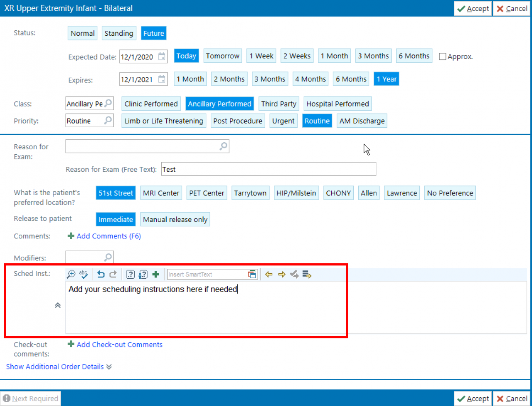Run spell check in scheduling instructions
Viewport: 532px width, 406px height.
pyautogui.click(x=84, y=274)
